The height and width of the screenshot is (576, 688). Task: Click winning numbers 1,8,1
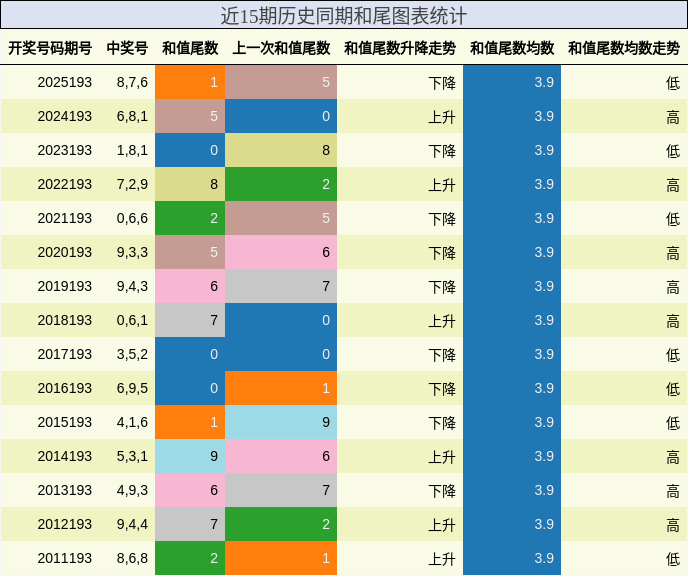[132, 150]
